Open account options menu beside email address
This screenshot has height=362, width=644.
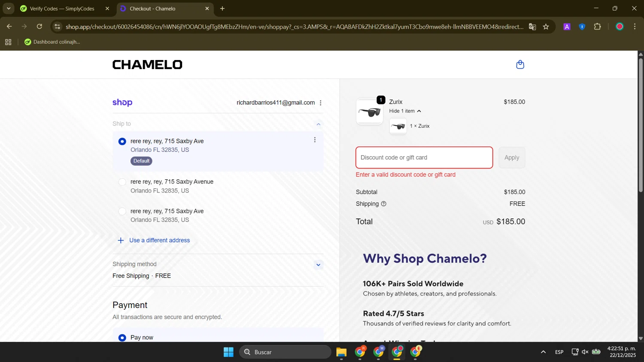(x=320, y=103)
